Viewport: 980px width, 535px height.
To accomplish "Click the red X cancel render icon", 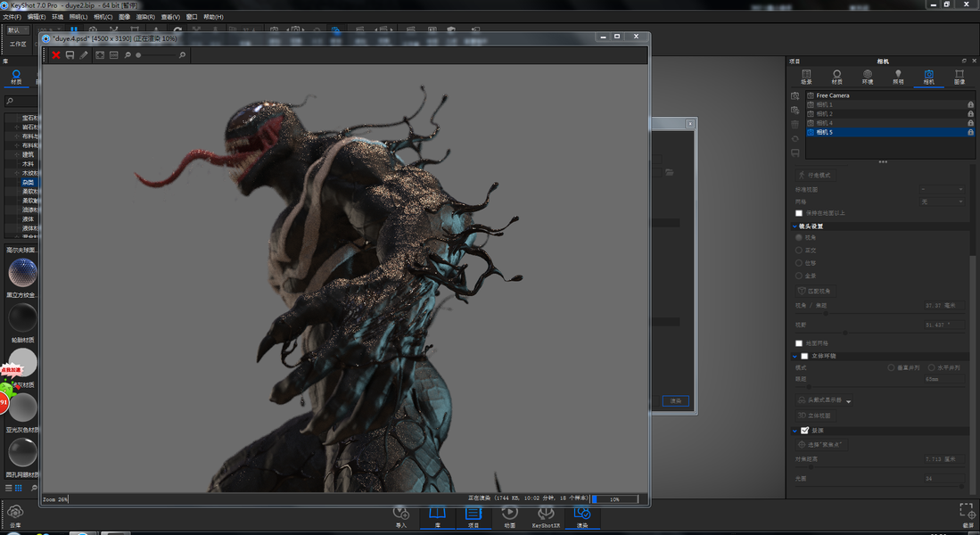I will tap(55, 55).
